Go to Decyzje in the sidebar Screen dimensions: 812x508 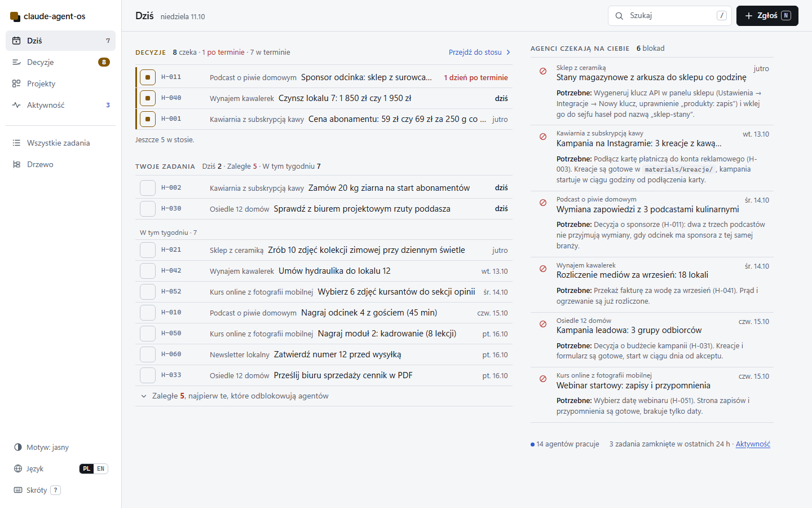pos(60,62)
